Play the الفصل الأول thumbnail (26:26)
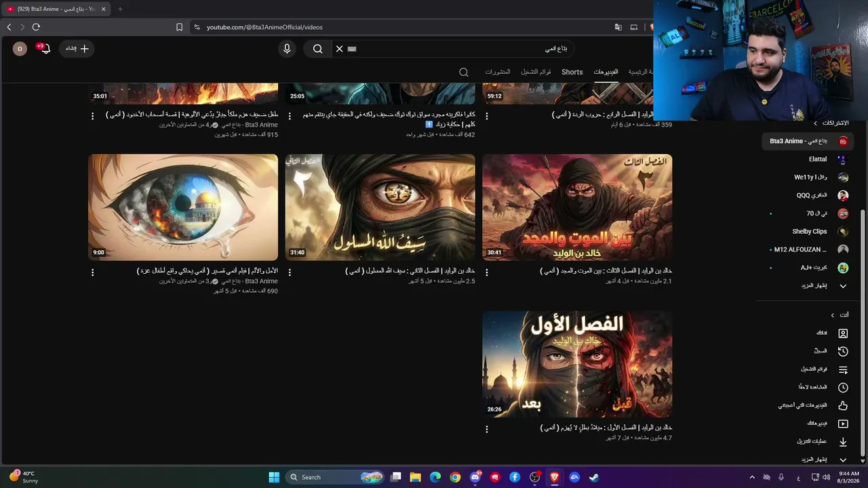Image resolution: width=868 pixels, height=488 pixels. [x=577, y=364]
